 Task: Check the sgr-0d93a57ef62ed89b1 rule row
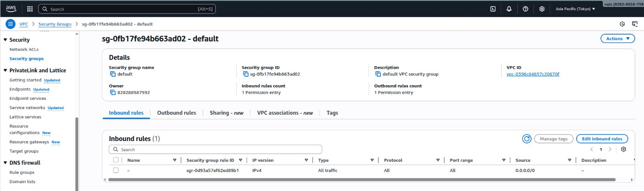pyautogui.click(x=116, y=170)
